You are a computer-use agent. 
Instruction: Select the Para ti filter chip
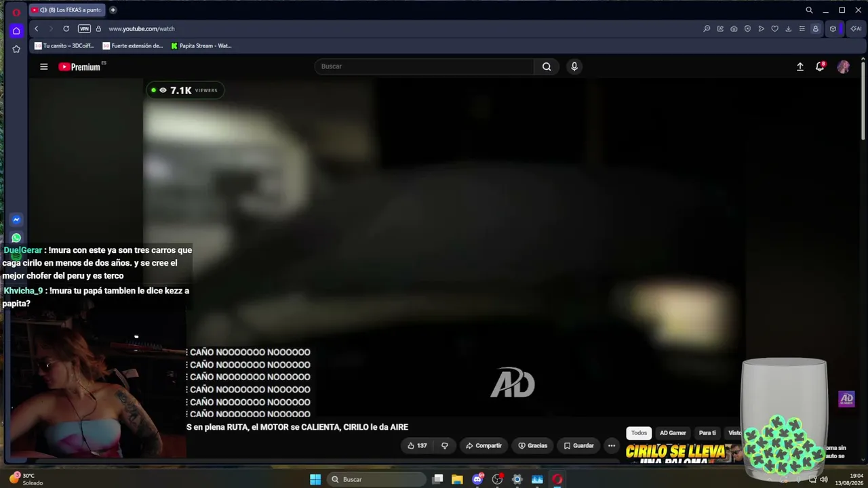(707, 433)
